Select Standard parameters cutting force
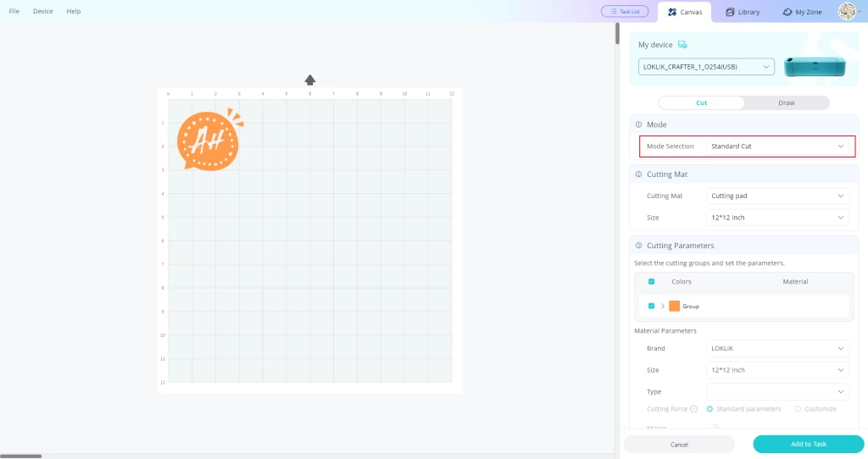Image resolution: width=868 pixels, height=459 pixels. (709, 409)
